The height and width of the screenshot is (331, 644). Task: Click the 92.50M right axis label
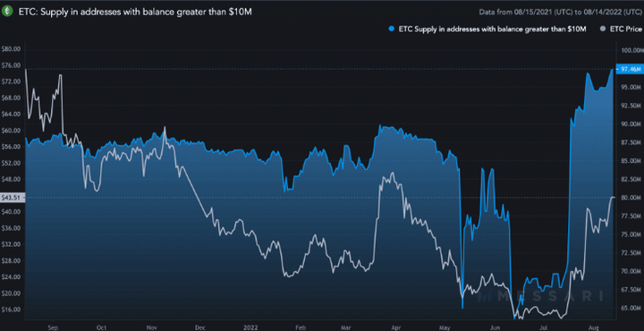(x=631, y=106)
